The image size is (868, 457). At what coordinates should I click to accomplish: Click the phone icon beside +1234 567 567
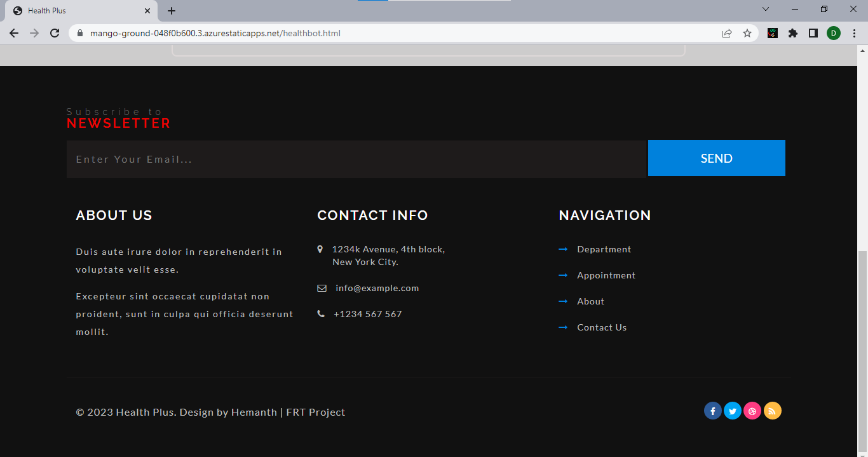tap(322, 313)
